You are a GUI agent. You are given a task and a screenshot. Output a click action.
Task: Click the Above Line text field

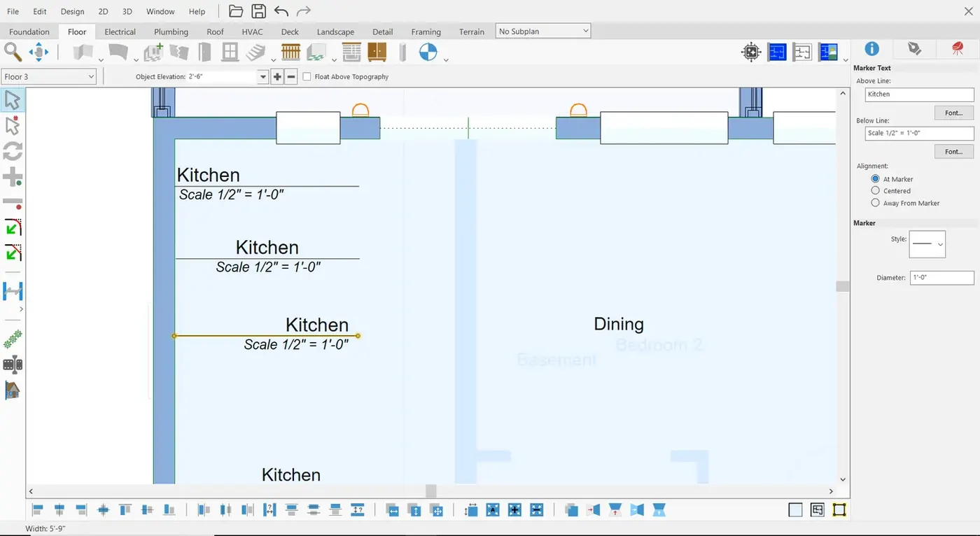pos(919,94)
